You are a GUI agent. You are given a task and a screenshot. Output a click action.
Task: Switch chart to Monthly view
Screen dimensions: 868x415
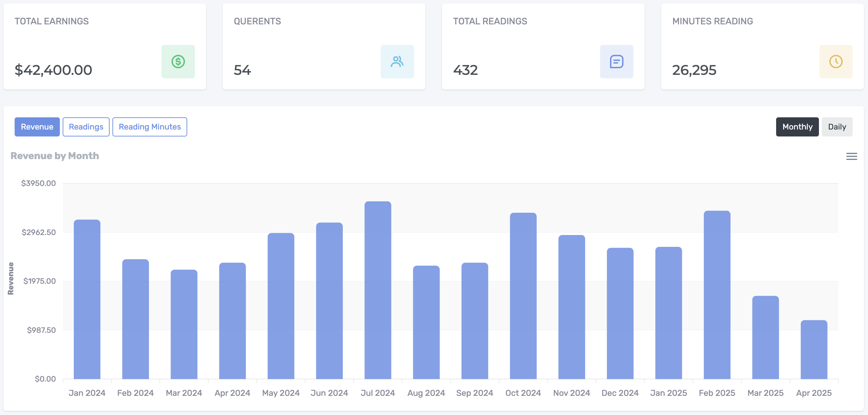[797, 127]
